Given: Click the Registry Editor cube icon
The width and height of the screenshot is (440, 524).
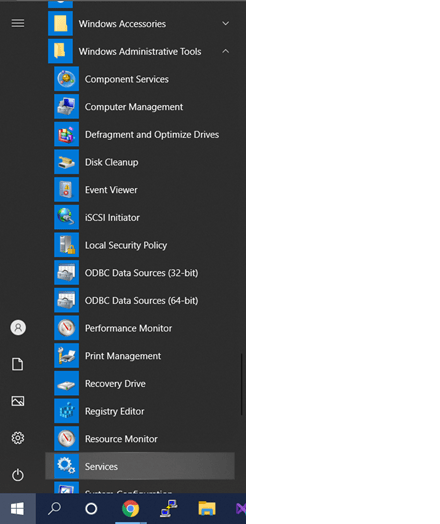Looking at the screenshot, I should point(66,411).
